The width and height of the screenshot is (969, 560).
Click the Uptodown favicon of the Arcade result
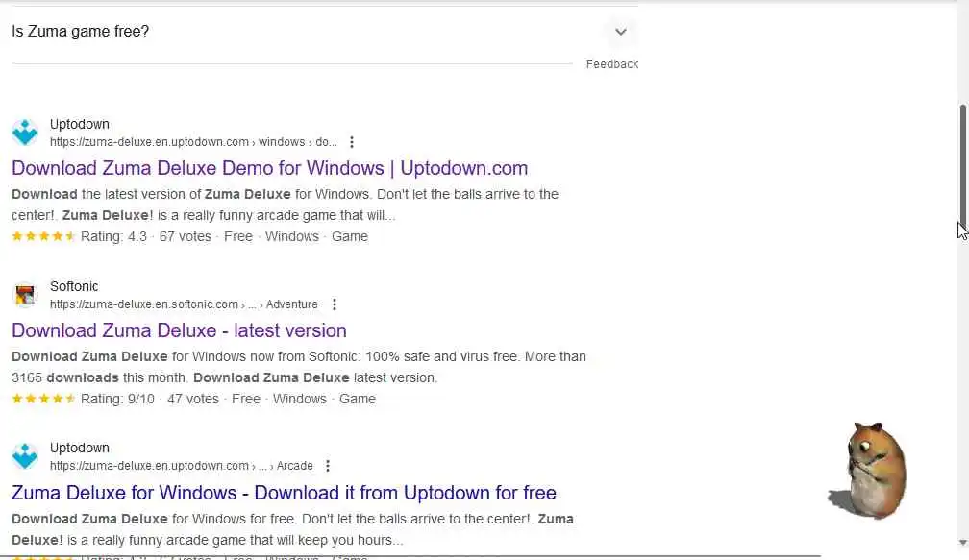[25, 456]
